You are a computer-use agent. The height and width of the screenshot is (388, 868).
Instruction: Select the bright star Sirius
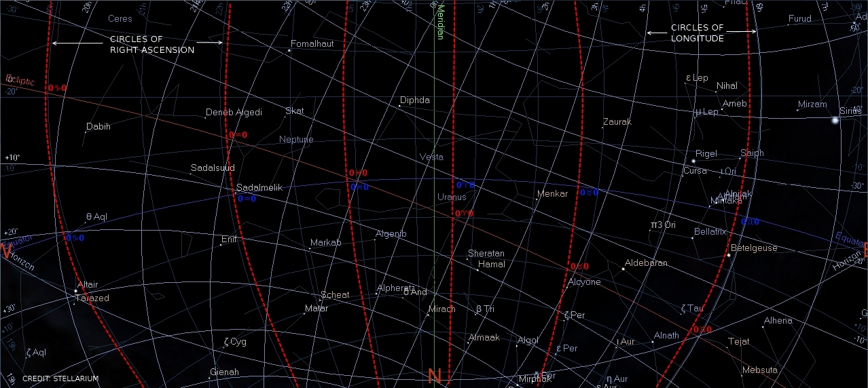coord(835,120)
